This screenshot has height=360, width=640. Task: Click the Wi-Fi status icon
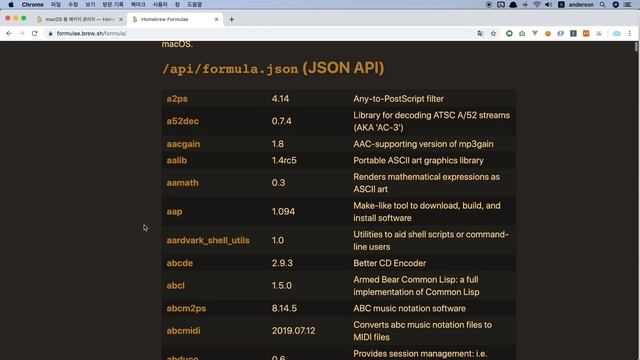[537, 4]
